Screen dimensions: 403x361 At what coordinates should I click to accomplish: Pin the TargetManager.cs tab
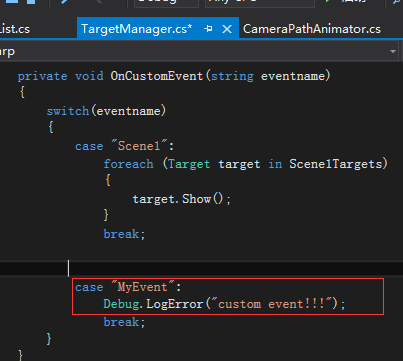point(208,29)
